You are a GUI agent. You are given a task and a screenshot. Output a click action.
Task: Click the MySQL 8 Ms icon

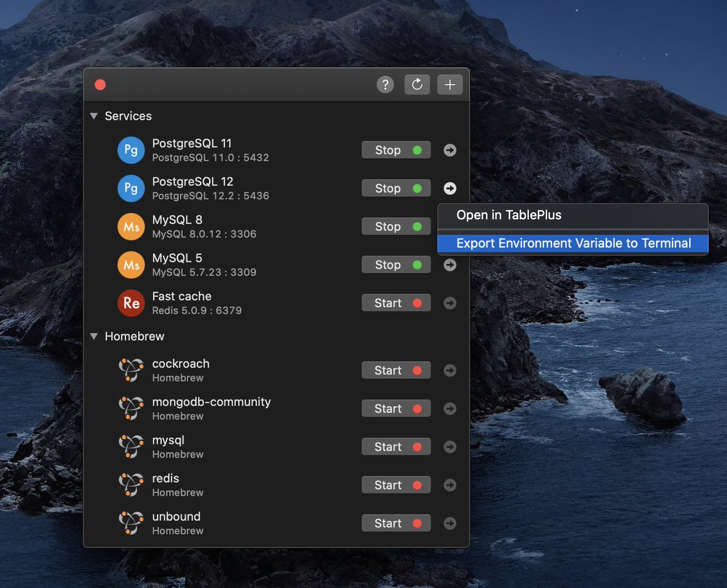131,226
